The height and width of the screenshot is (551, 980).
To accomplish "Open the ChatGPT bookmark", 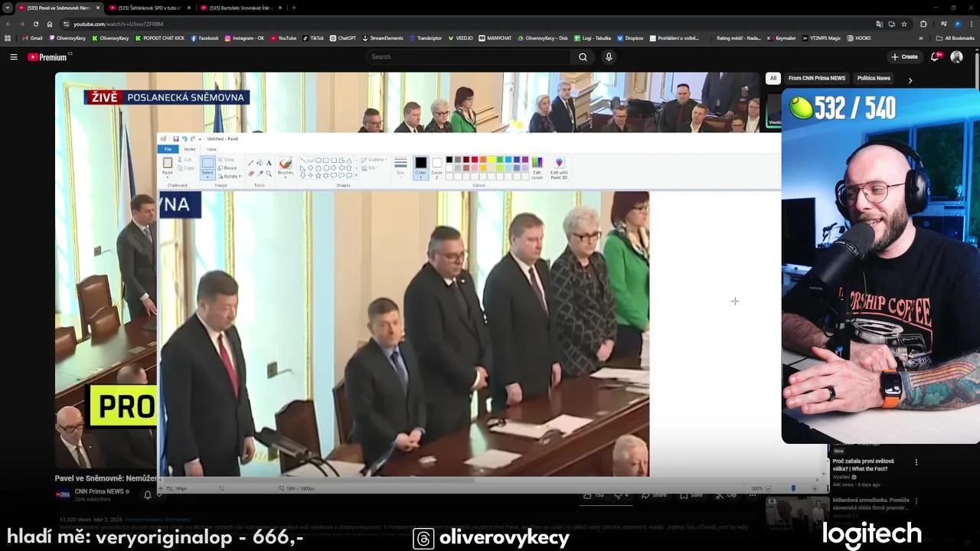I will (343, 37).
